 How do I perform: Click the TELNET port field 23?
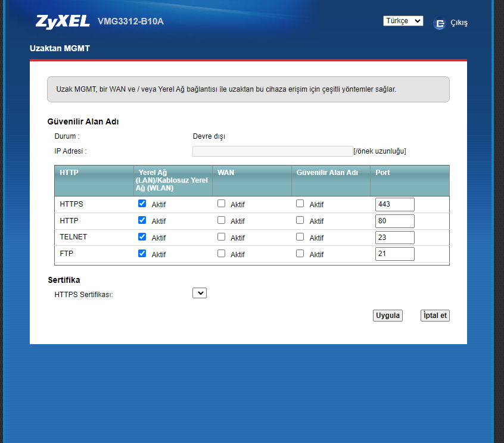[395, 238]
